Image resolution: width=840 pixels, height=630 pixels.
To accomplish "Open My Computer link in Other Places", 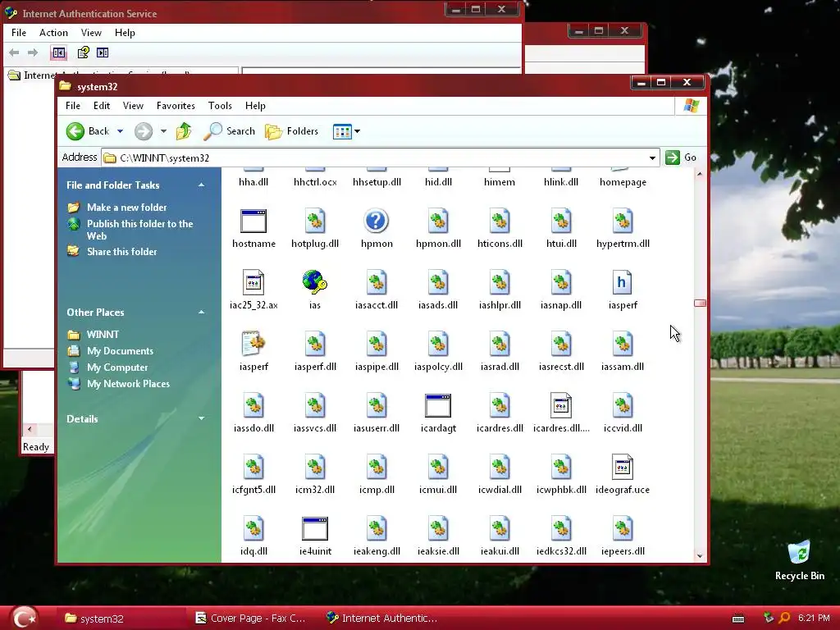I will pos(117,367).
